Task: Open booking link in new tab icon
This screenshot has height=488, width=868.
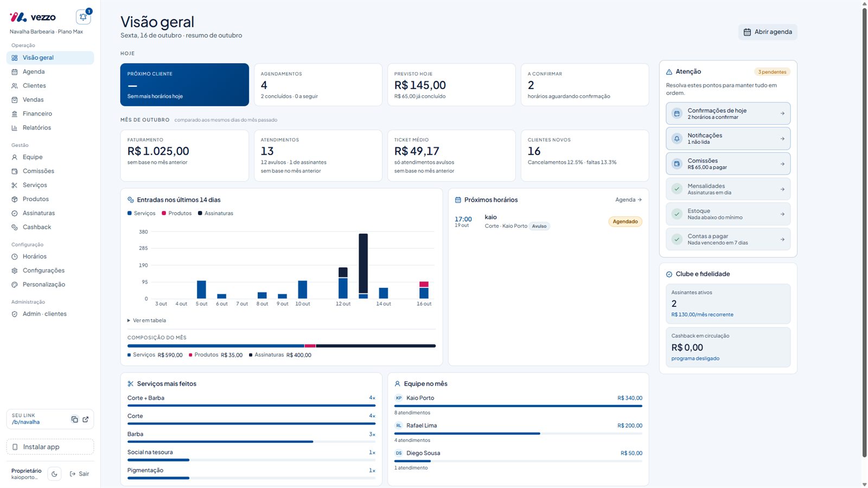Action: click(x=86, y=419)
